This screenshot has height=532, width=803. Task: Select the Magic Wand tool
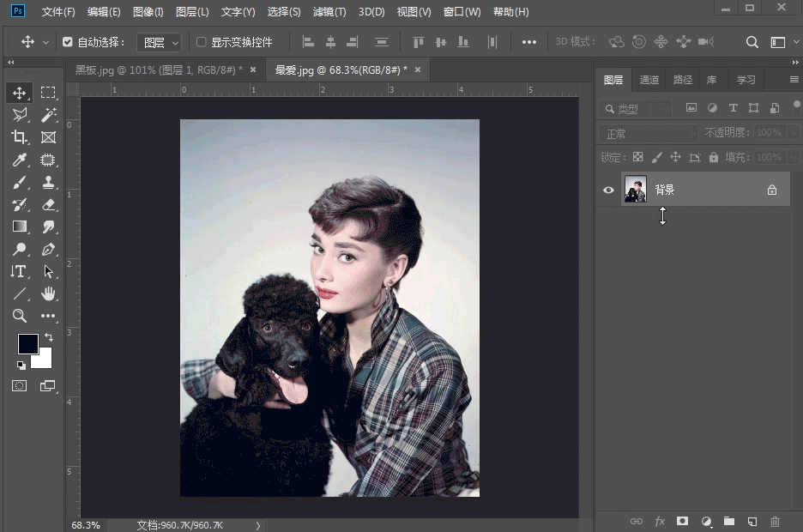point(48,115)
